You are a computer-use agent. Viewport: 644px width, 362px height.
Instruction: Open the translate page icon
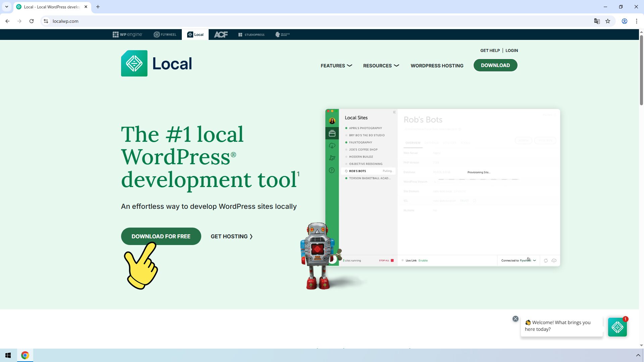[x=597, y=21]
